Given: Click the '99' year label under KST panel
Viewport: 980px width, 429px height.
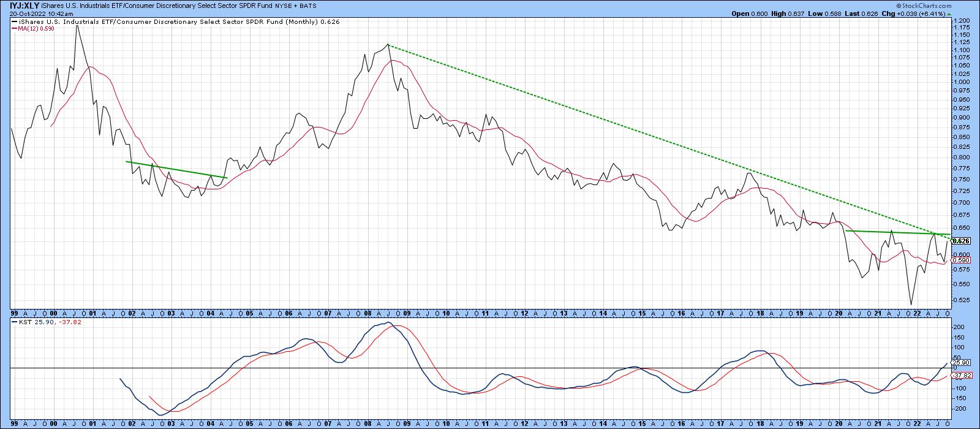Looking at the screenshot, I should click(15, 424).
